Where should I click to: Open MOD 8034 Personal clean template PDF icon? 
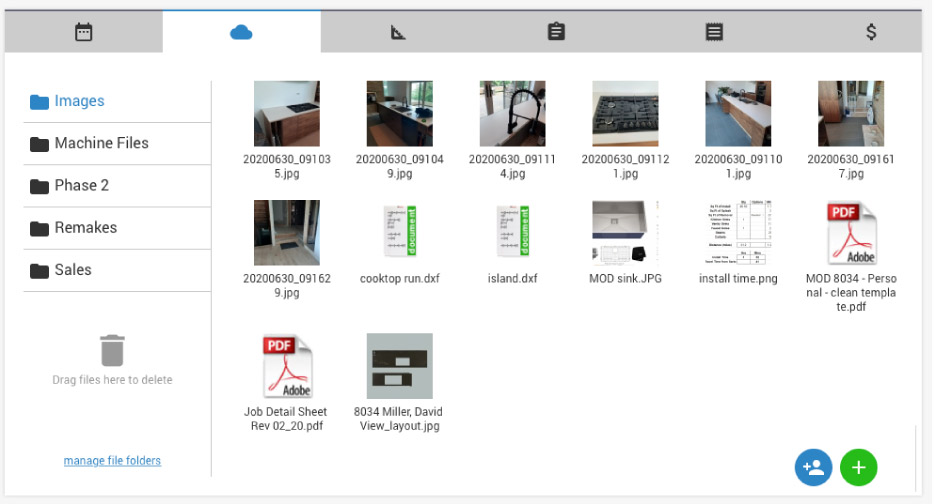click(852, 233)
